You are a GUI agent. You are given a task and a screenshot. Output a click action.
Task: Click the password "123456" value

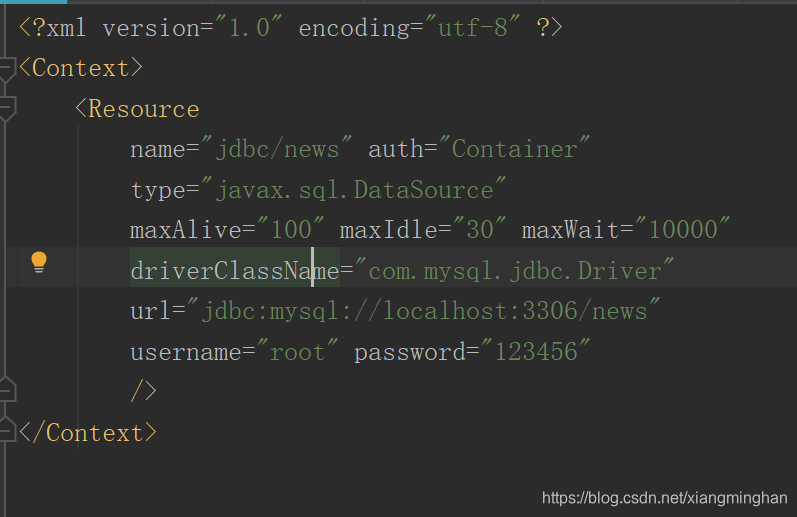(x=536, y=351)
